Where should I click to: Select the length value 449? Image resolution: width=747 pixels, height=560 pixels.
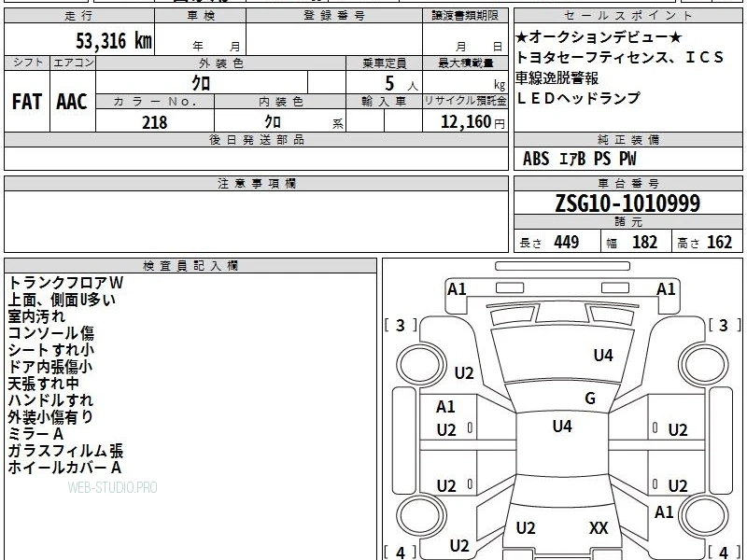567,242
